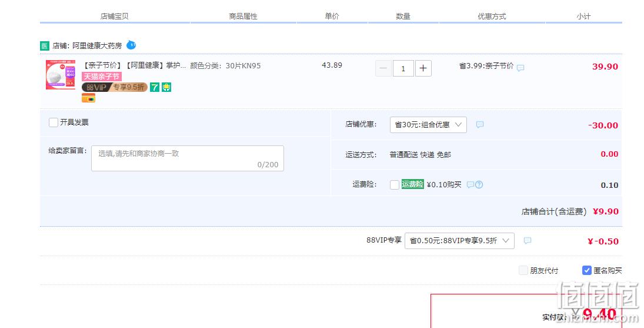Click the help question mark icon for 运费险
644x328 pixels.
479,184
